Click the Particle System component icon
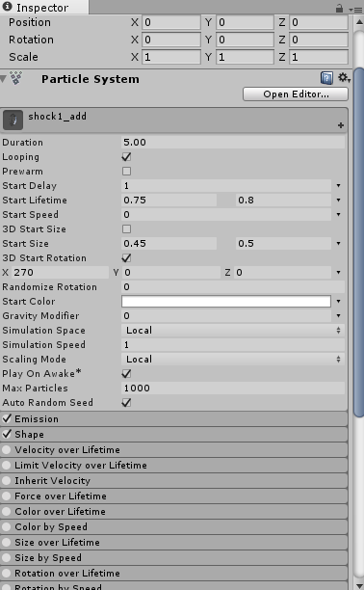Image resolution: width=364 pixels, height=590 pixels. point(15,78)
